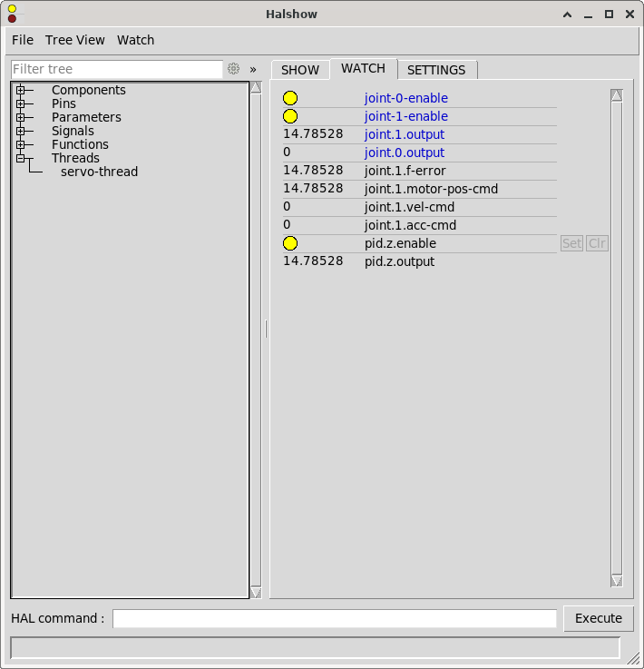Click the Halshow window icon in the title bar
Screen dimensions: 644x669
pos(12,14)
